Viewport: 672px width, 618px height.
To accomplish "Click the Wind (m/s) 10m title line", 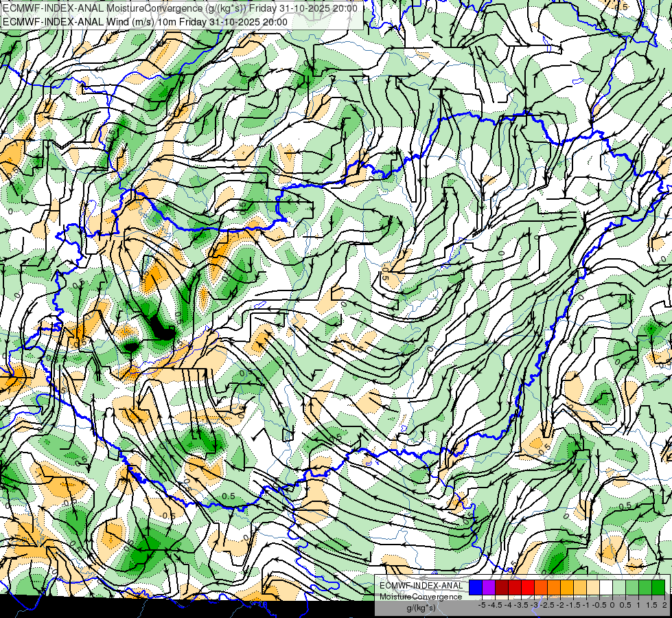I will [x=145, y=22].
